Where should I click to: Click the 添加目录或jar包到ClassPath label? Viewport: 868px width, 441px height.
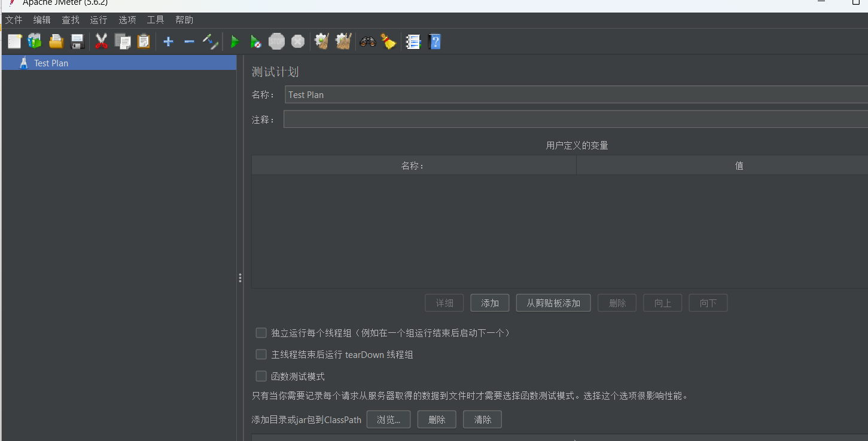pos(306,419)
